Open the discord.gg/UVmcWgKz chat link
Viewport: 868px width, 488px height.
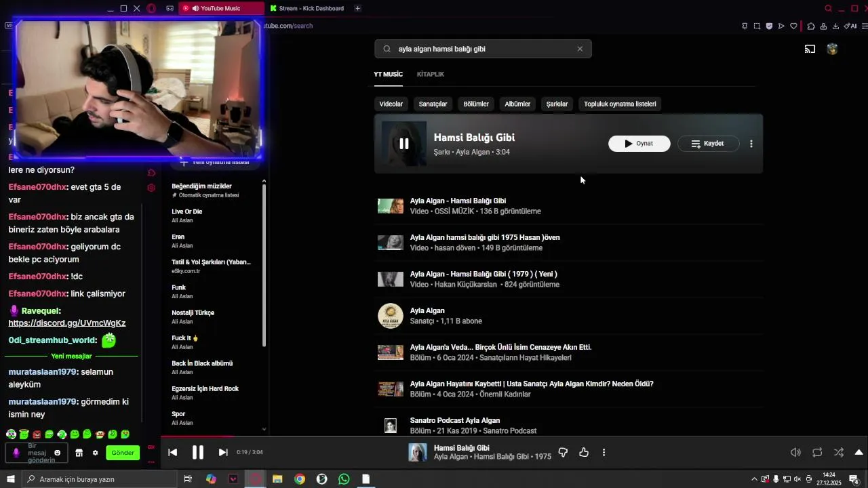click(67, 323)
